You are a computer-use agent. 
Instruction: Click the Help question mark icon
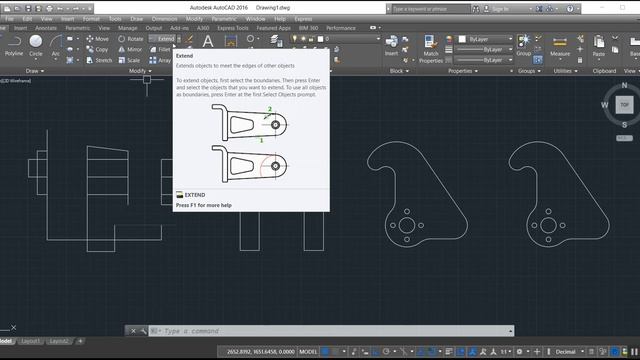tap(570, 9)
